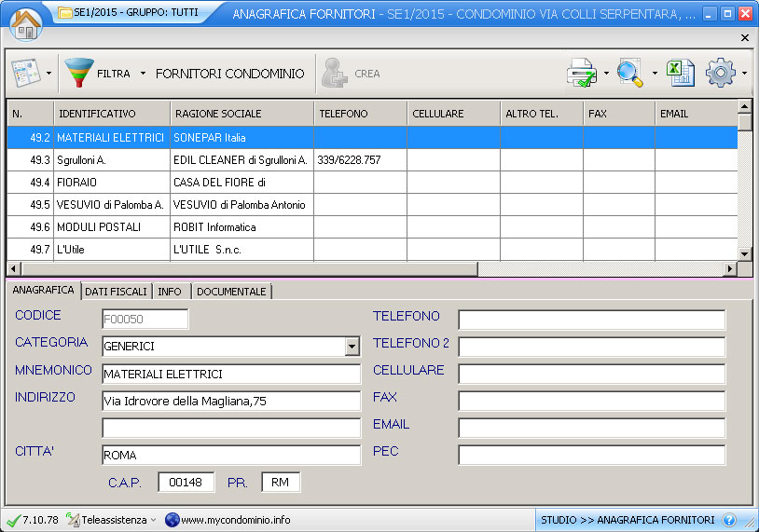This screenshot has height=532, width=759.
Task: Click the home icon in the title bar
Action: point(25,22)
